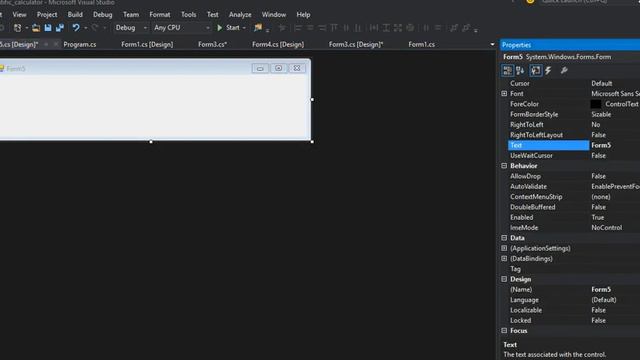Expand the (DataBindings) property

pos(504,258)
